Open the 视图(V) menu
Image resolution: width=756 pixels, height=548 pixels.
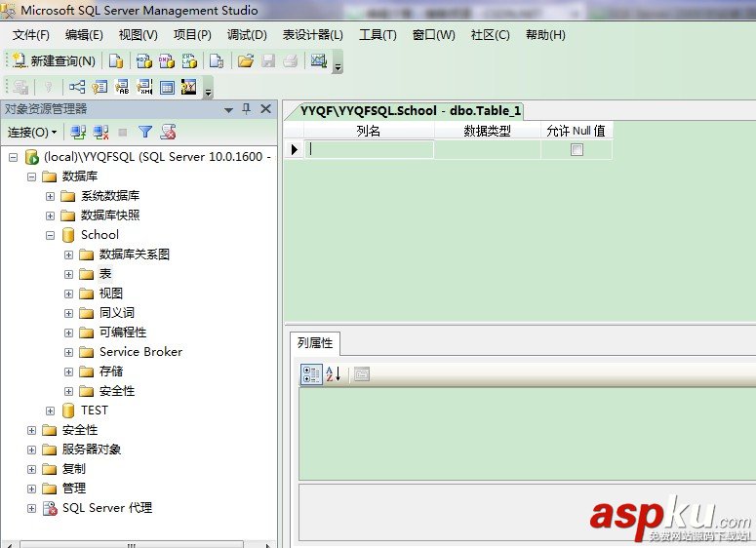(138, 35)
